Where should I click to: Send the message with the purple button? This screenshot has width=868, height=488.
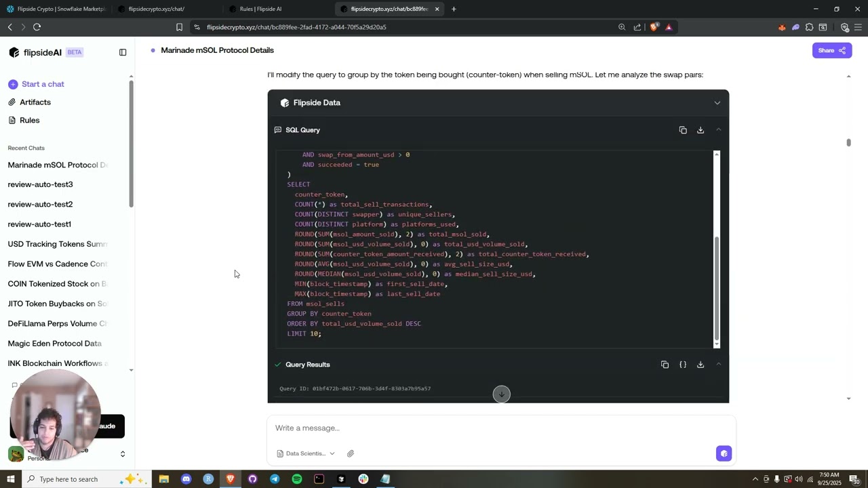point(724,453)
